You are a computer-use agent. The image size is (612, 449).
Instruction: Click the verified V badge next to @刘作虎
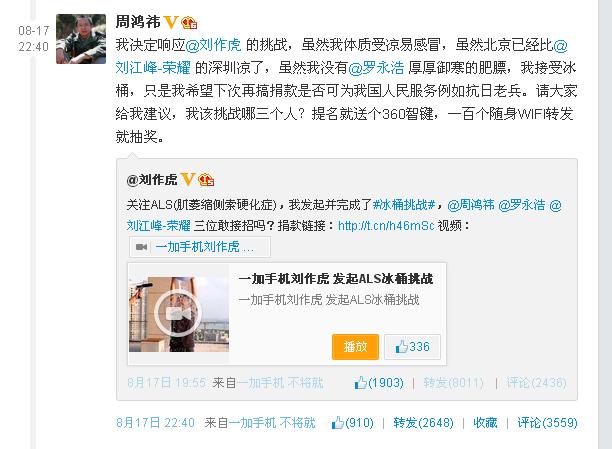(x=187, y=180)
